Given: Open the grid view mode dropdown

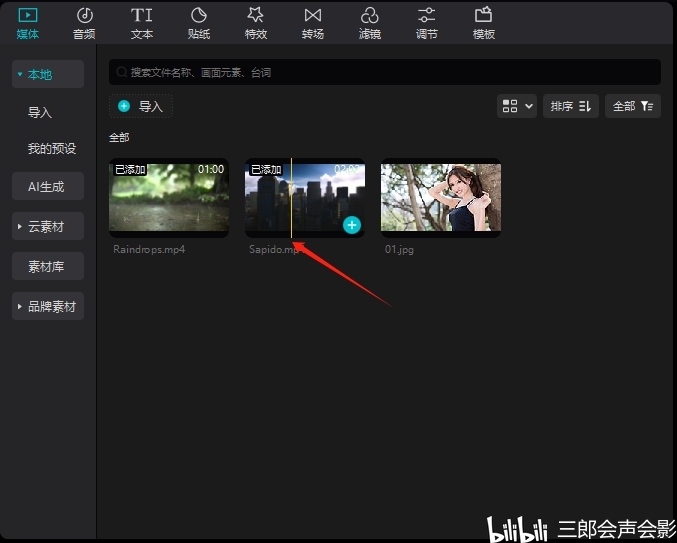Looking at the screenshot, I should tap(517, 106).
